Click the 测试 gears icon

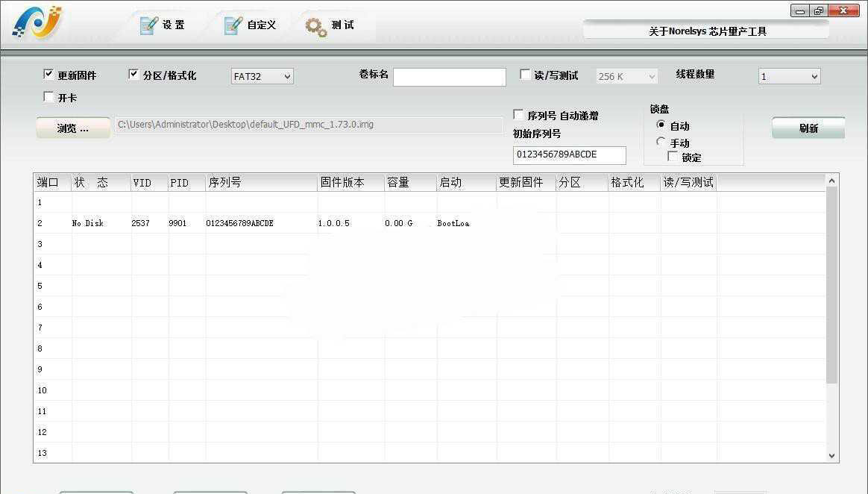pos(316,26)
